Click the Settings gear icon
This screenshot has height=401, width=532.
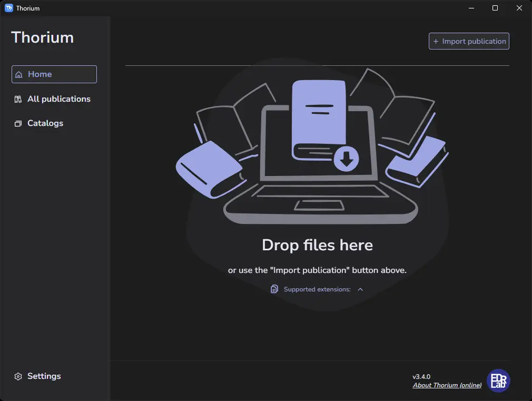pos(18,376)
